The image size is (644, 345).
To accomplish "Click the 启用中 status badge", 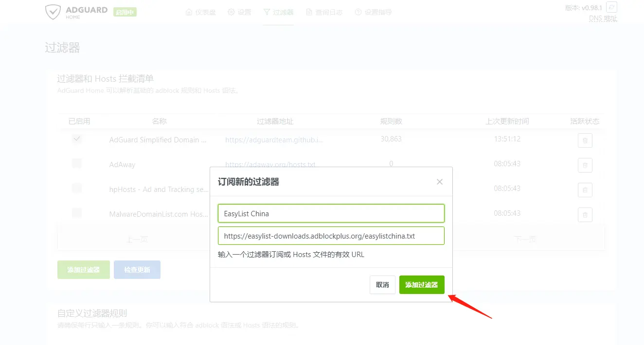I will coord(125,12).
